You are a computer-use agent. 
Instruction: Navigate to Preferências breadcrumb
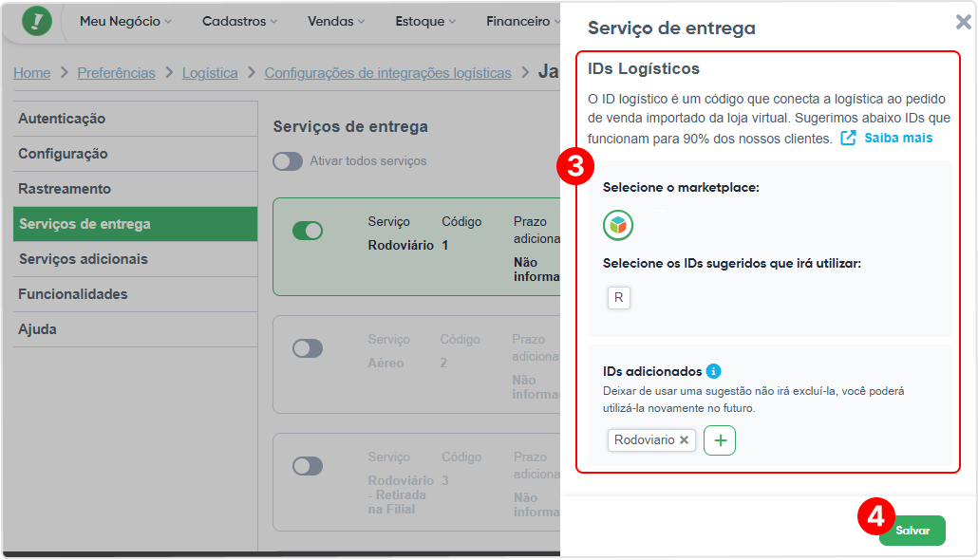pyautogui.click(x=116, y=73)
